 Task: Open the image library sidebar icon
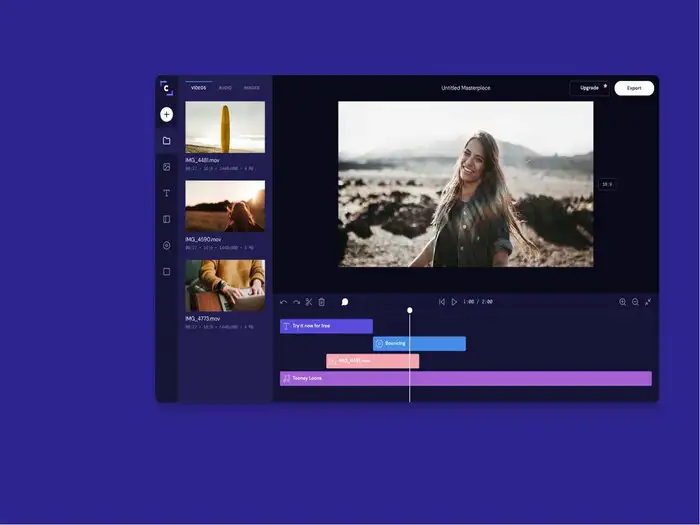pyautogui.click(x=166, y=167)
